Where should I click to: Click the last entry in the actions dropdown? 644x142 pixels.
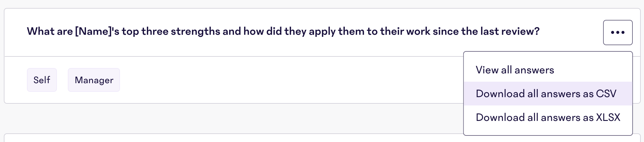[x=548, y=117]
